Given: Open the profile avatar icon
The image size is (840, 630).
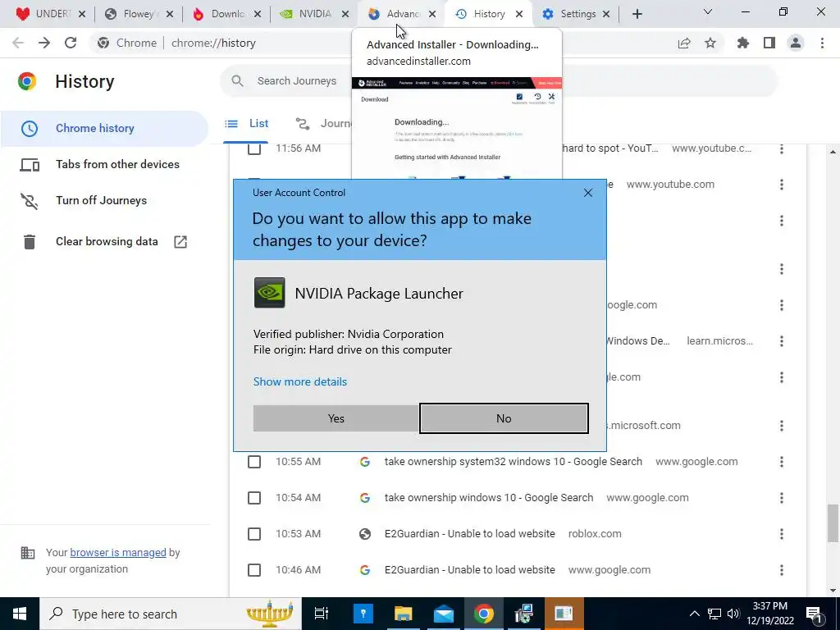Looking at the screenshot, I should pyautogui.click(x=796, y=43).
